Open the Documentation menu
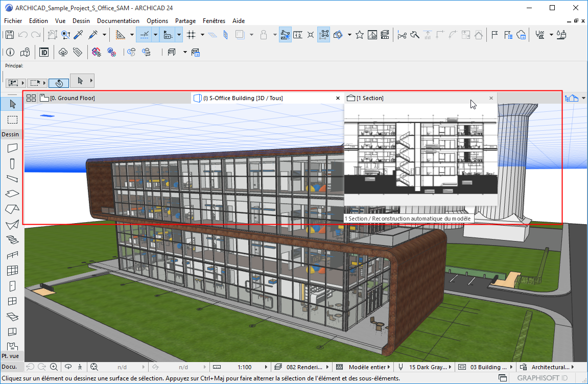Viewport: 588px width, 384px height. tap(118, 21)
